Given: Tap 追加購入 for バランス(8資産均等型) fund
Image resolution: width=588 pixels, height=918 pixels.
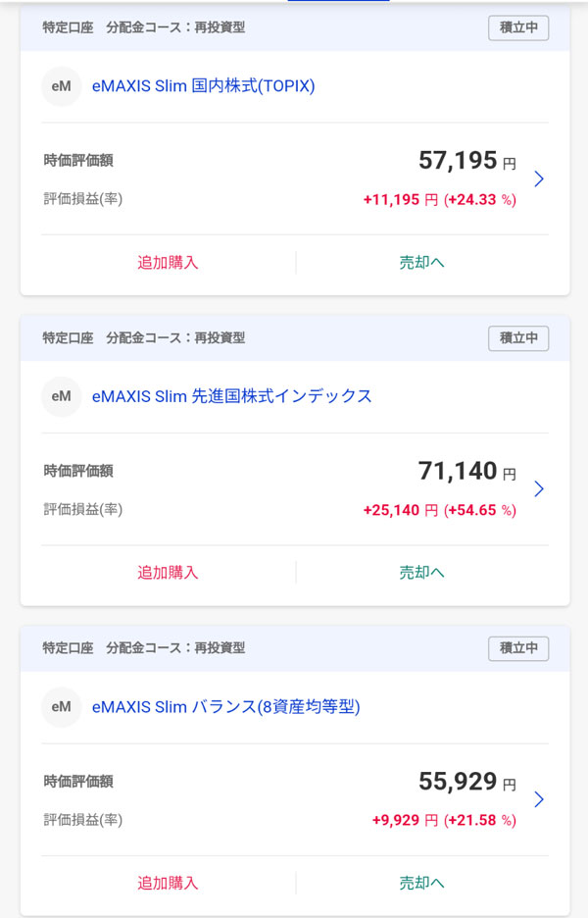Looking at the screenshot, I should pos(168,884).
